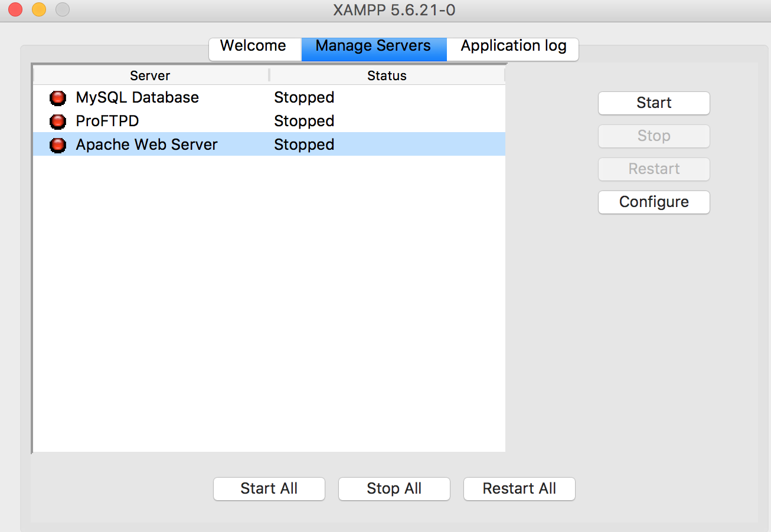771x532 pixels.
Task: Click the Stopped status of ProFTPD
Action: pos(304,121)
